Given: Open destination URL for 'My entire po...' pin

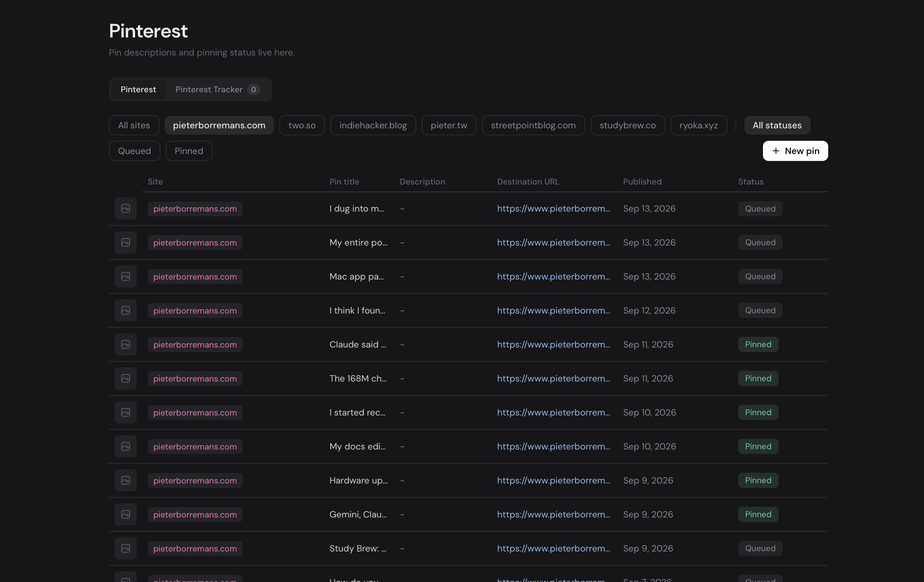Looking at the screenshot, I should pos(553,243).
